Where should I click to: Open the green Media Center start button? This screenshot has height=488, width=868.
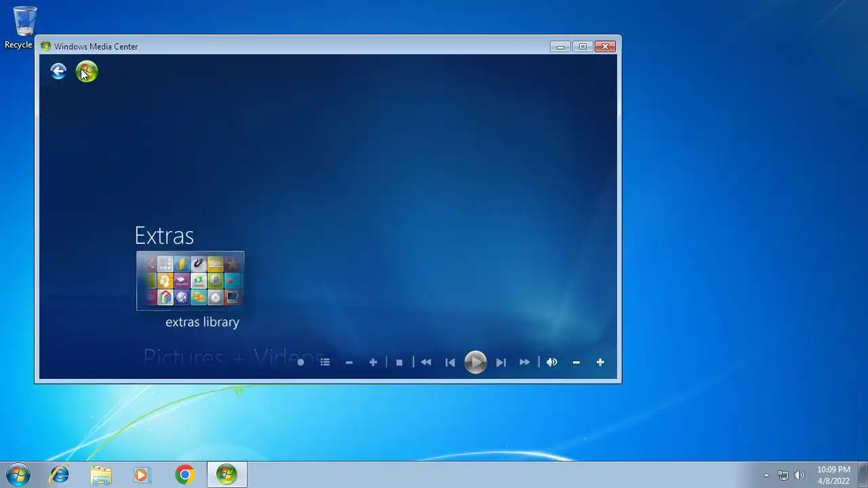87,71
